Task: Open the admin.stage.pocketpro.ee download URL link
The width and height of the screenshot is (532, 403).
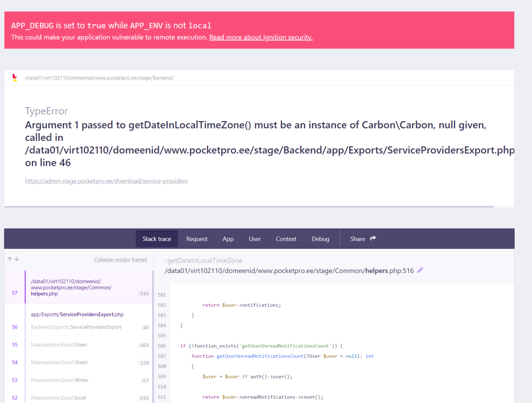Action: pyautogui.click(x=106, y=181)
